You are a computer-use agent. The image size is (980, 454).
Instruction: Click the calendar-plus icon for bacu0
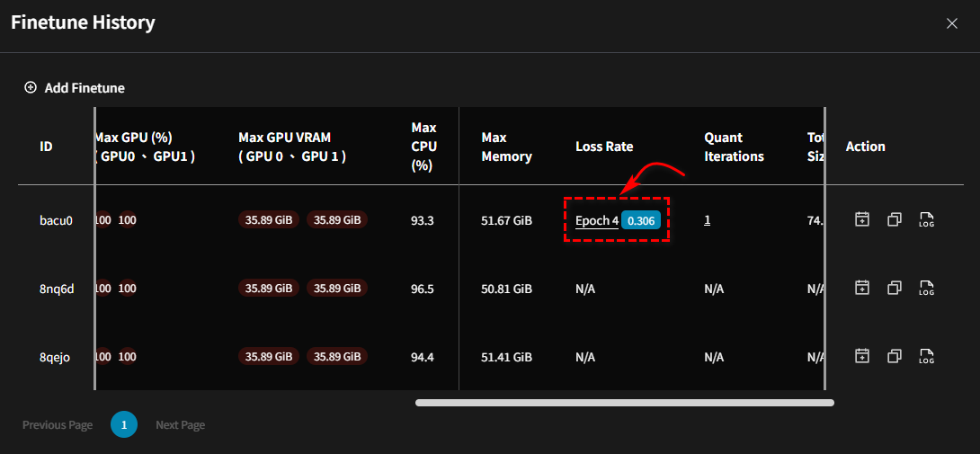point(861,219)
